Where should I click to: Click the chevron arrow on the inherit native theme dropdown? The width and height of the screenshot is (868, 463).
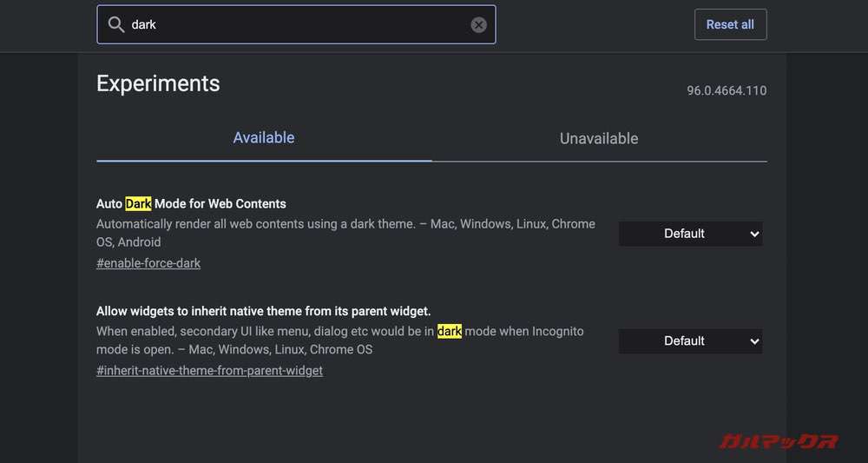(x=753, y=341)
